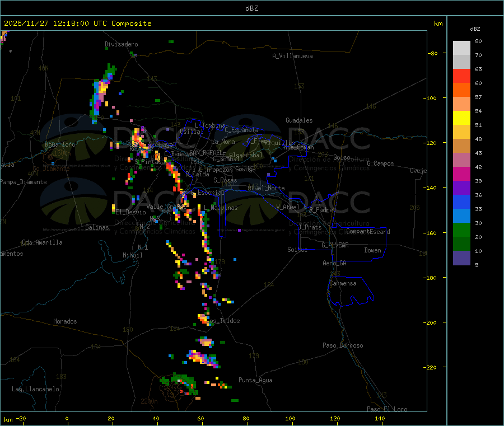
Task: Click the Pampa_Diamante map label
Action: click(x=24, y=182)
